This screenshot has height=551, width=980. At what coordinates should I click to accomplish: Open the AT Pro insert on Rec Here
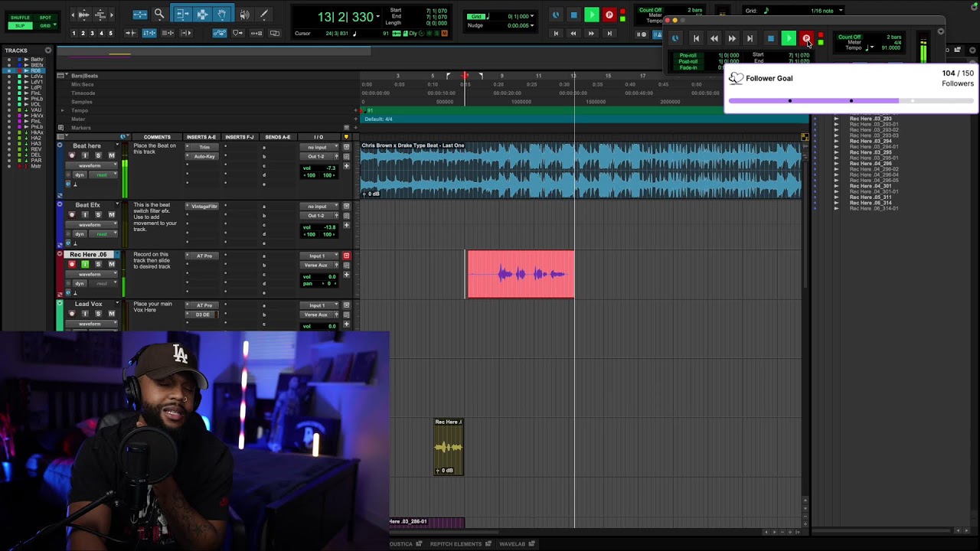[x=204, y=256]
